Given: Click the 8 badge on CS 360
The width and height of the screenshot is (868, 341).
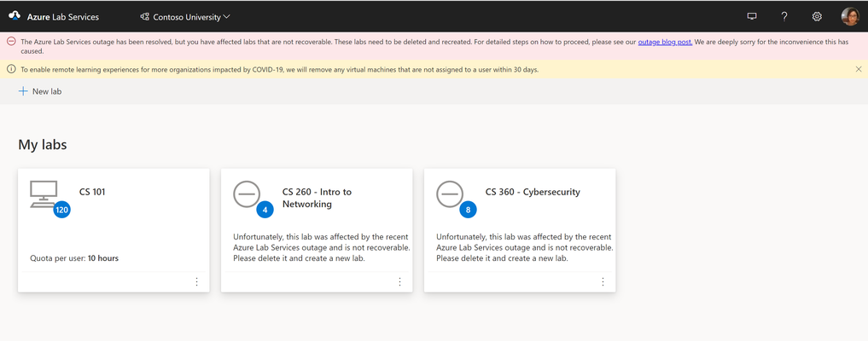Looking at the screenshot, I should point(469,210).
